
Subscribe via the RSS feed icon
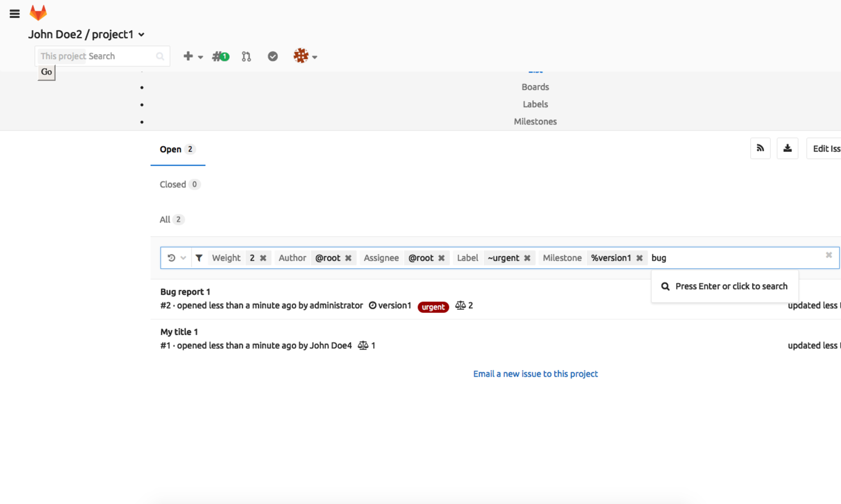pyautogui.click(x=760, y=148)
